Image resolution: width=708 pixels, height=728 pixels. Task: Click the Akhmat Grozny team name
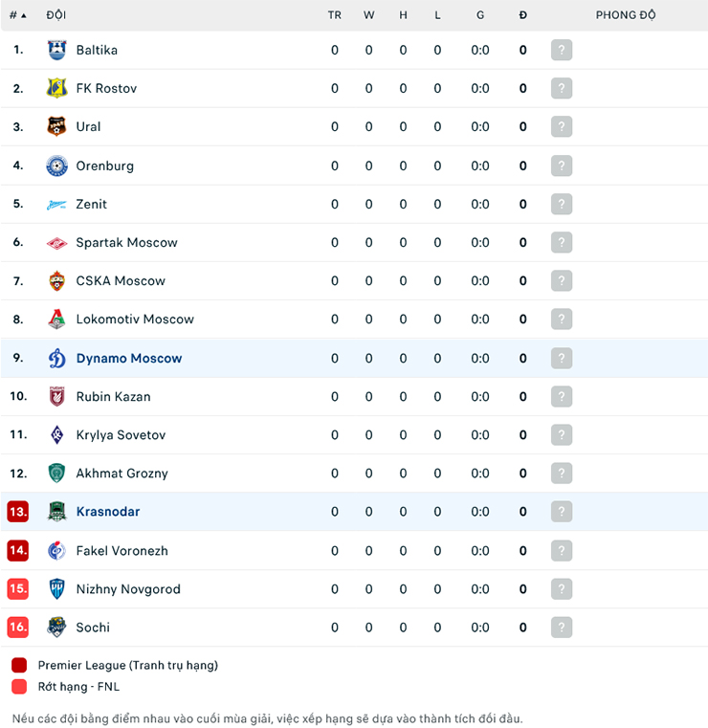click(x=122, y=474)
